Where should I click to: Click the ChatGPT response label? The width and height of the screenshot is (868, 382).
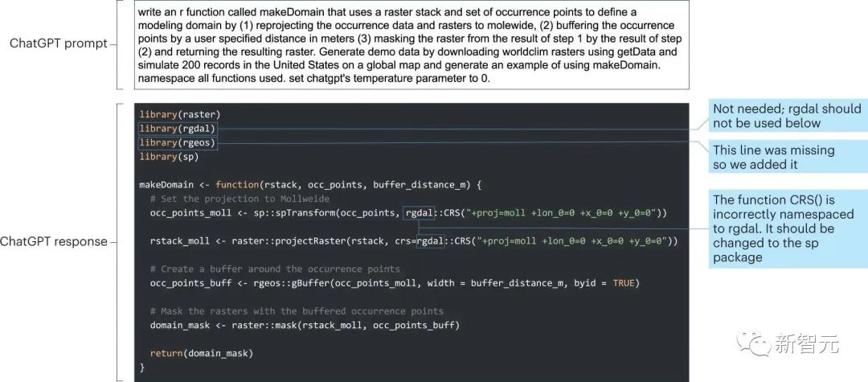54,241
